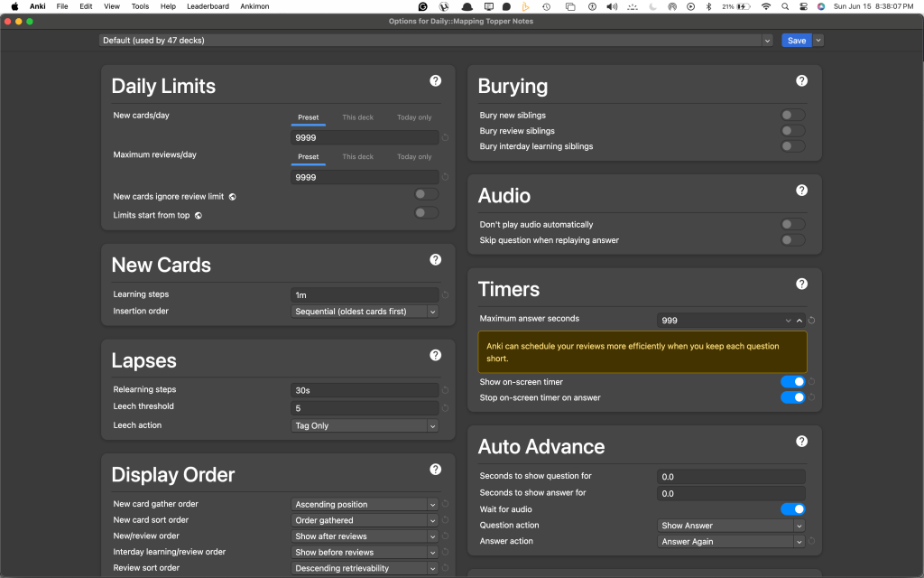The width and height of the screenshot is (924, 578).
Task: Click globe icon beside Limits start from top
Action: (199, 216)
